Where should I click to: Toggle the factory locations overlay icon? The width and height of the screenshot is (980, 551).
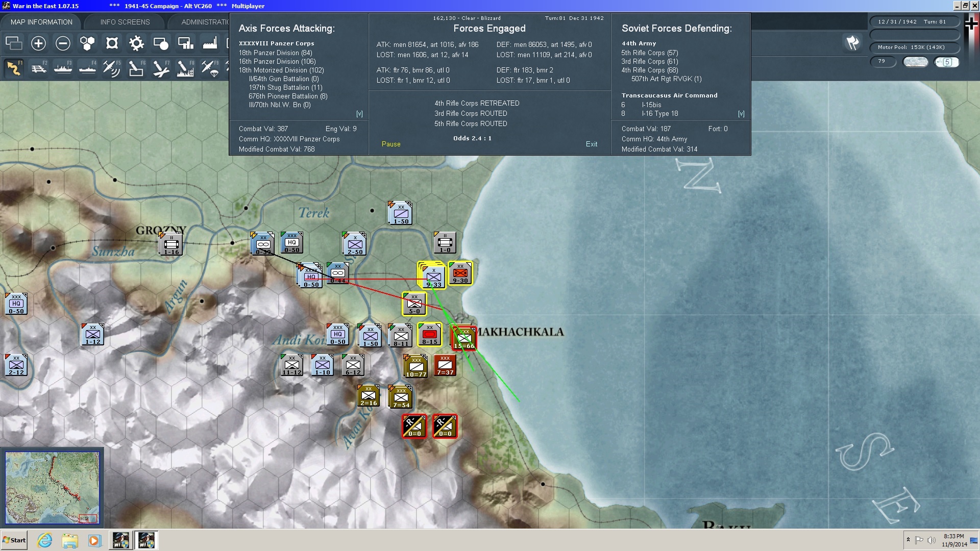click(210, 43)
